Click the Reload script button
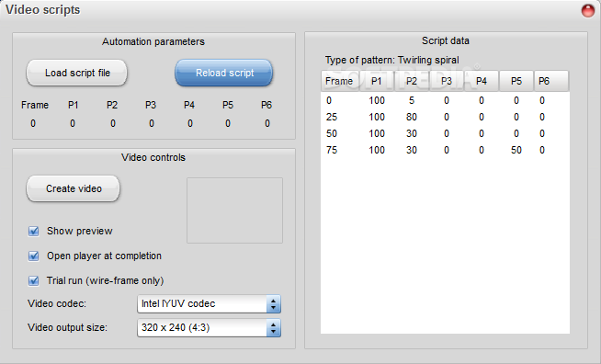Image resolution: width=601 pixels, height=364 pixels. [224, 73]
